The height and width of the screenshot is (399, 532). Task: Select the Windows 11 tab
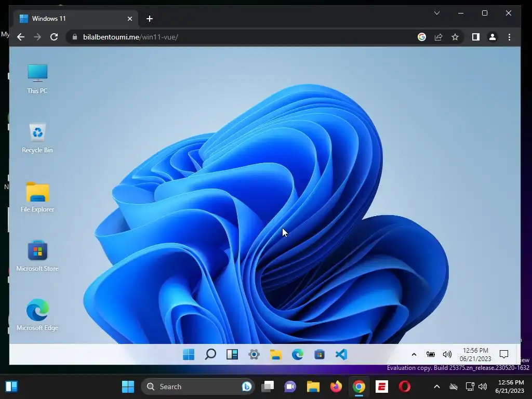[76, 19]
